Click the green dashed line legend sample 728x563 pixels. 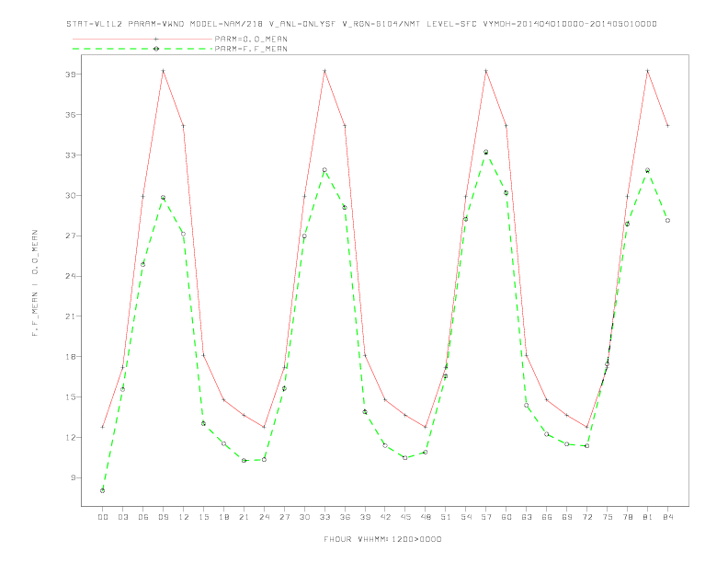click(x=142, y=49)
